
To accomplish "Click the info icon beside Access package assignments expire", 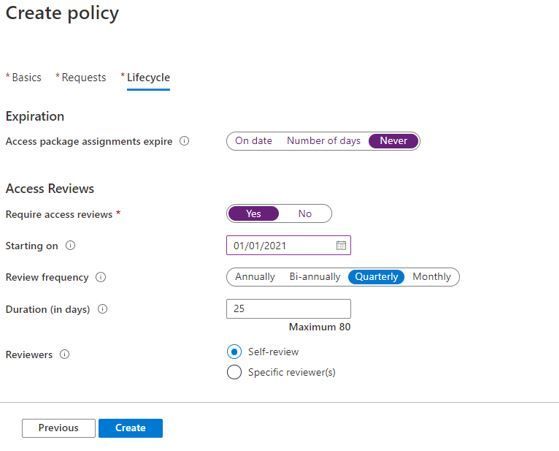I will click(x=184, y=141).
